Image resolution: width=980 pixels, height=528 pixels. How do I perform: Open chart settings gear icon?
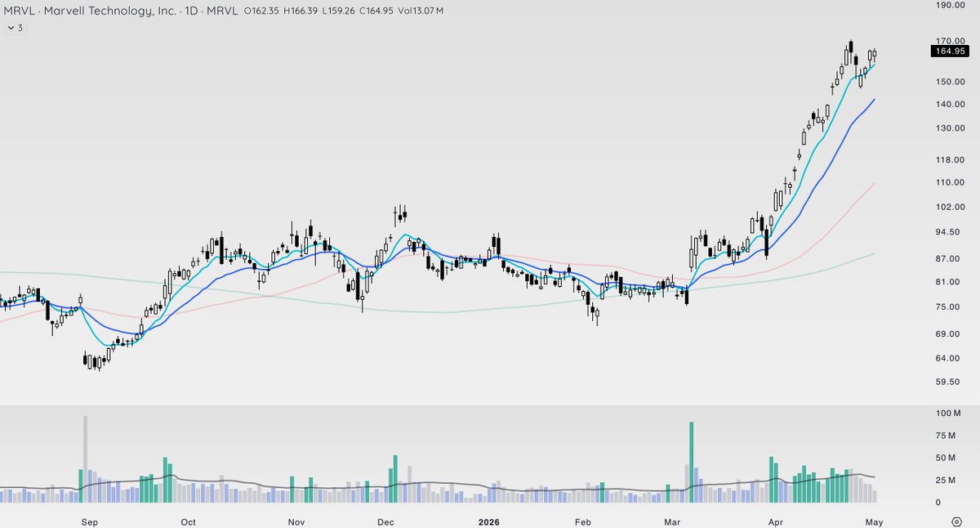click(x=956, y=521)
